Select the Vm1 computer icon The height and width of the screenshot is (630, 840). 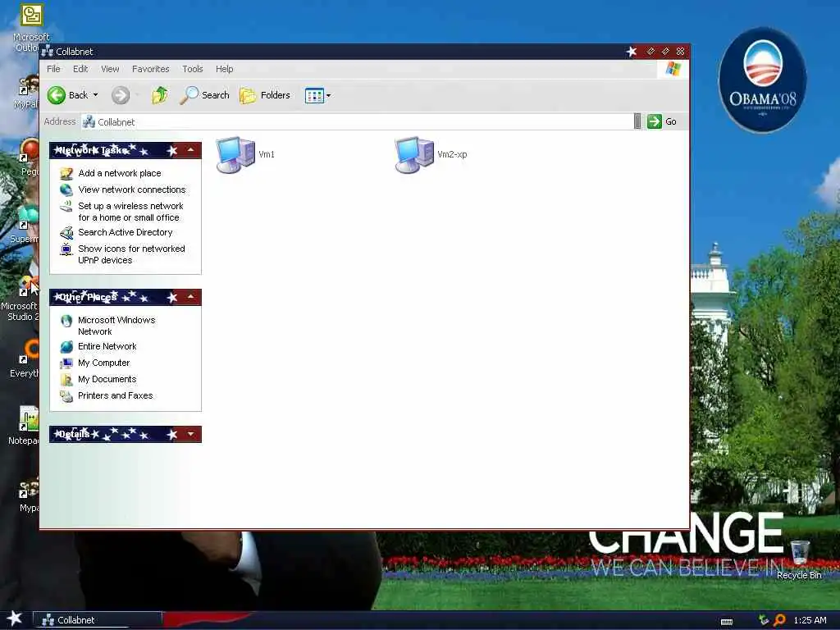235,154
